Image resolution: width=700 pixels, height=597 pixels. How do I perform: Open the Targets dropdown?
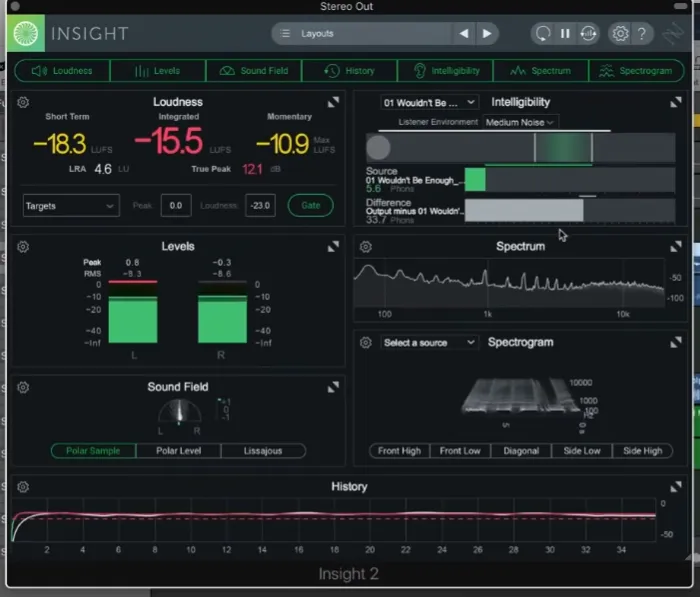click(71, 205)
